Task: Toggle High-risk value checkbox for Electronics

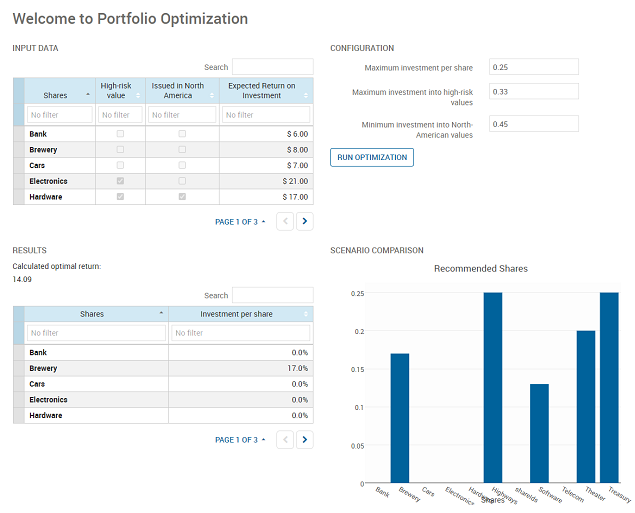Action: point(122,181)
